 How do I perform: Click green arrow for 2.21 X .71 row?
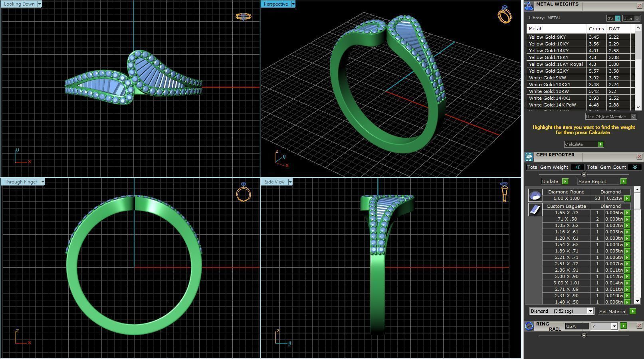click(x=627, y=257)
